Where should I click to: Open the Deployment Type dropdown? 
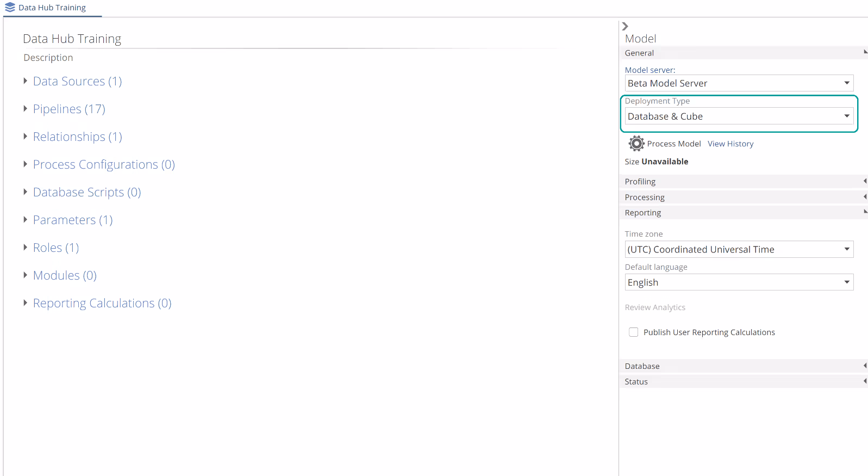(x=739, y=116)
